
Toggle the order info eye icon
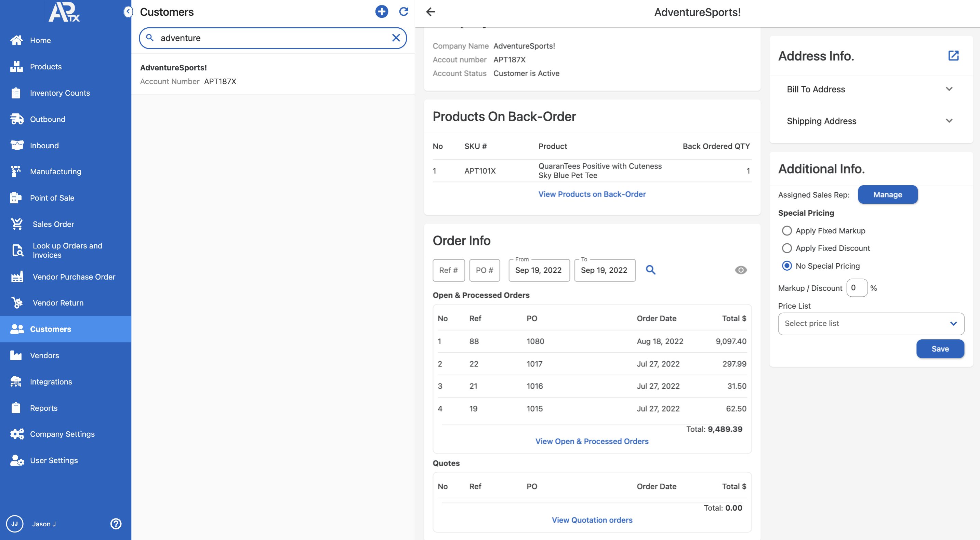740,270
